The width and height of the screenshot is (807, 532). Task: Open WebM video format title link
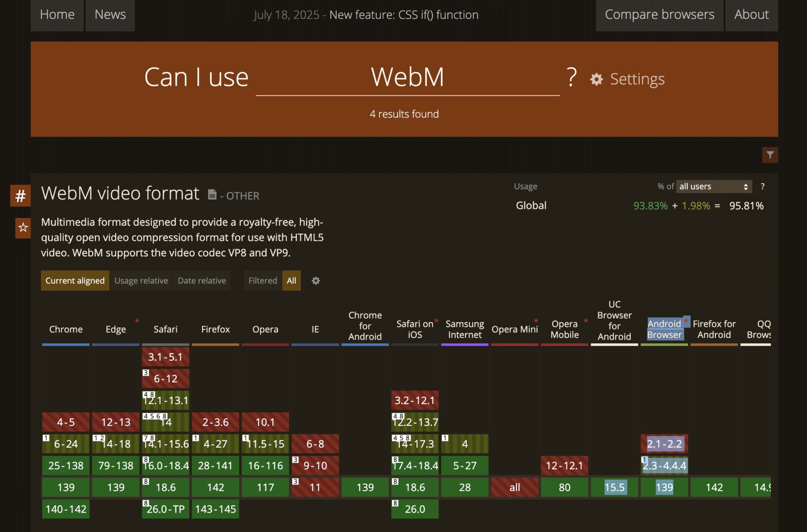[x=120, y=193]
